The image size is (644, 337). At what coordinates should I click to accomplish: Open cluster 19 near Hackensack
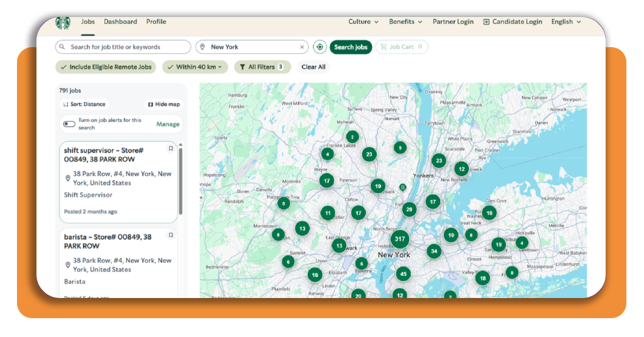(x=378, y=186)
